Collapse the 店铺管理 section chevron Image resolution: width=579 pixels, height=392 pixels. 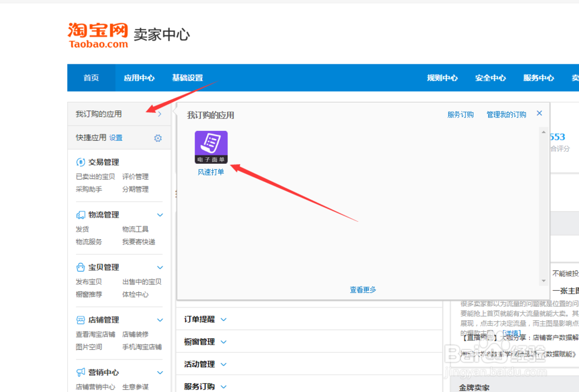tap(160, 320)
